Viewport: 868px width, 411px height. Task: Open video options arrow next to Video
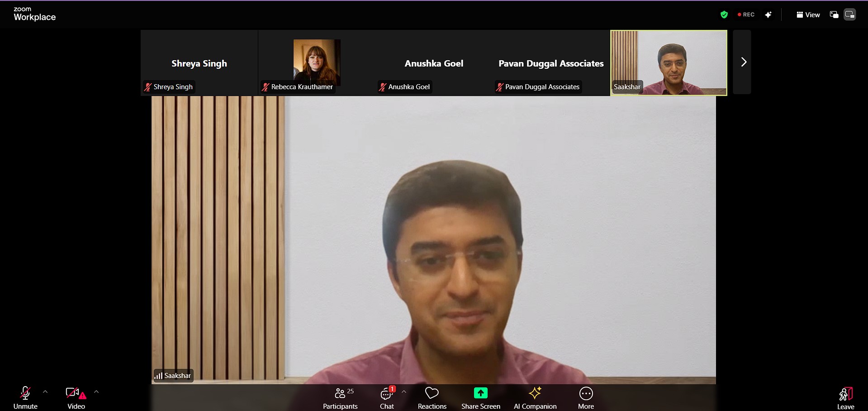96,392
